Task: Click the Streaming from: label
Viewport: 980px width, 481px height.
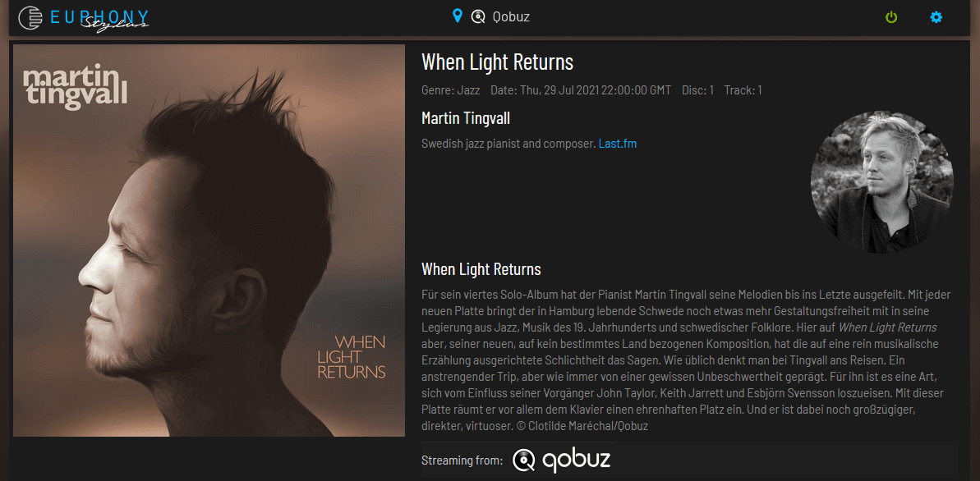Action: 462,461
